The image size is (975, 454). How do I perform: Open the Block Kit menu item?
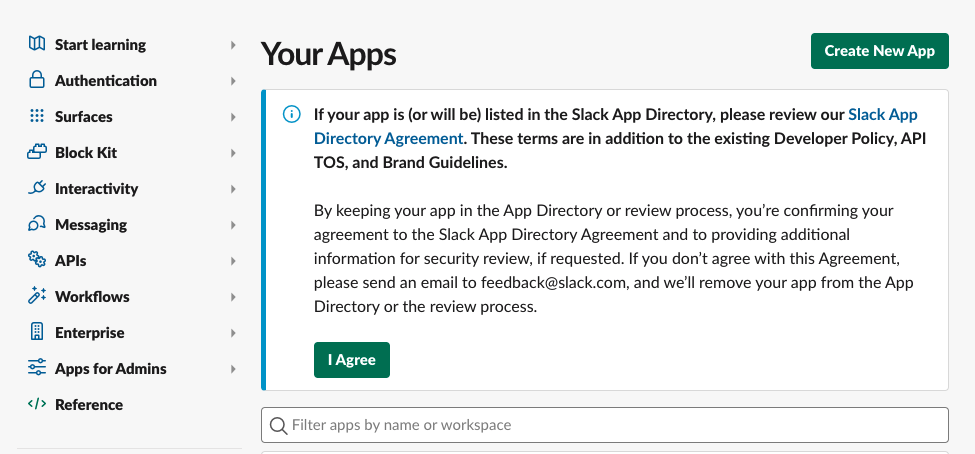click(x=86, y=153)
